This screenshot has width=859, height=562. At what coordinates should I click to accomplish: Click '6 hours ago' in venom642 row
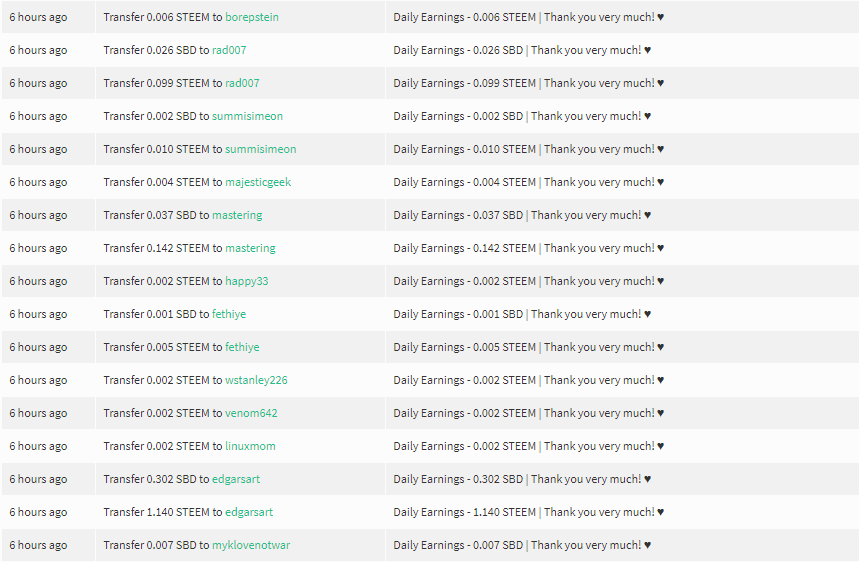(x=38, y=413)
